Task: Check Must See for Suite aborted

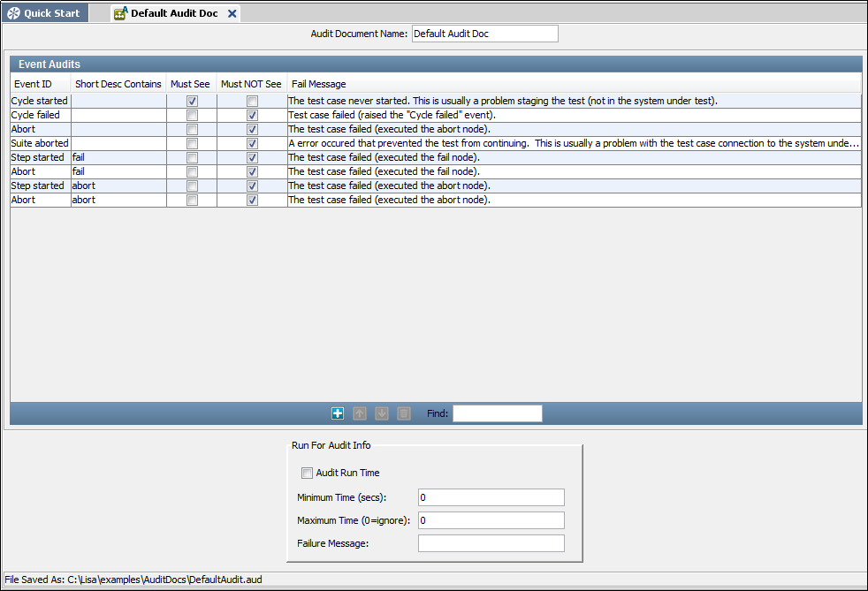Action: [192, 143]
